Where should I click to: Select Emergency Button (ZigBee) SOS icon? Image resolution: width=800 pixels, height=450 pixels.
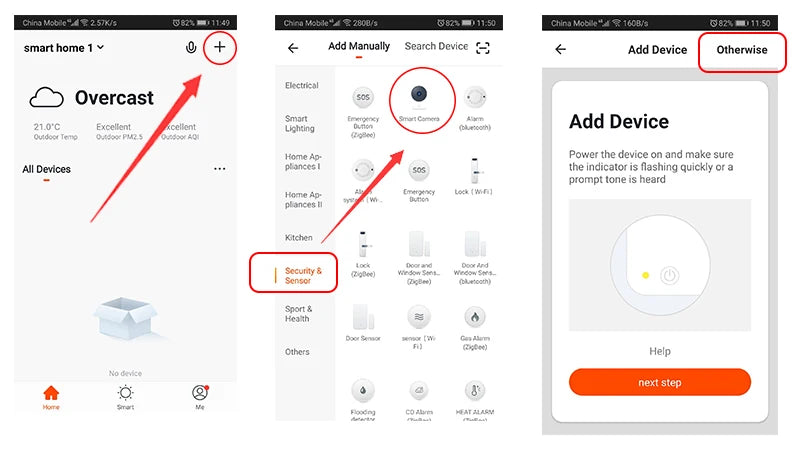click(x=363, y=97)
